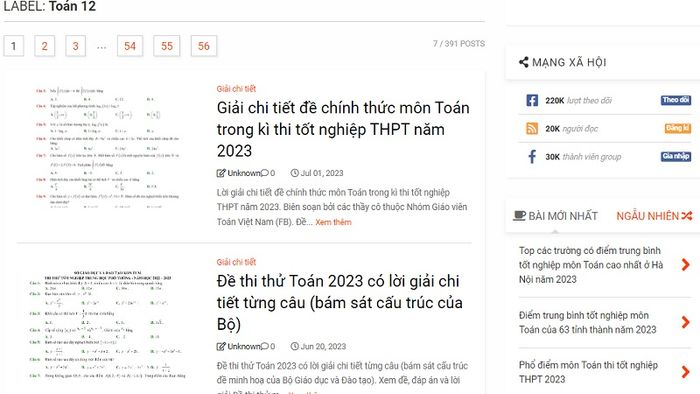This screenshot has width=700, height=394.
Task: Click chevron arrow next to 'Phổ điểm môn Toán' post
Action: pos(686,372)
